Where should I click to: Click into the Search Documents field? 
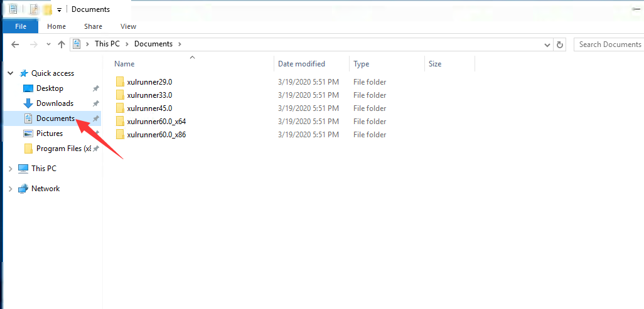coord(609,45)
